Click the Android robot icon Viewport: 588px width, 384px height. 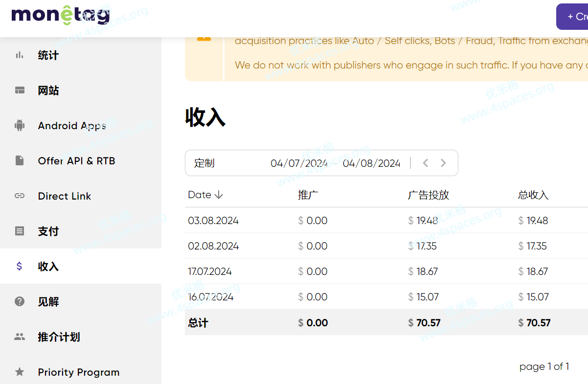click(20, 126)
